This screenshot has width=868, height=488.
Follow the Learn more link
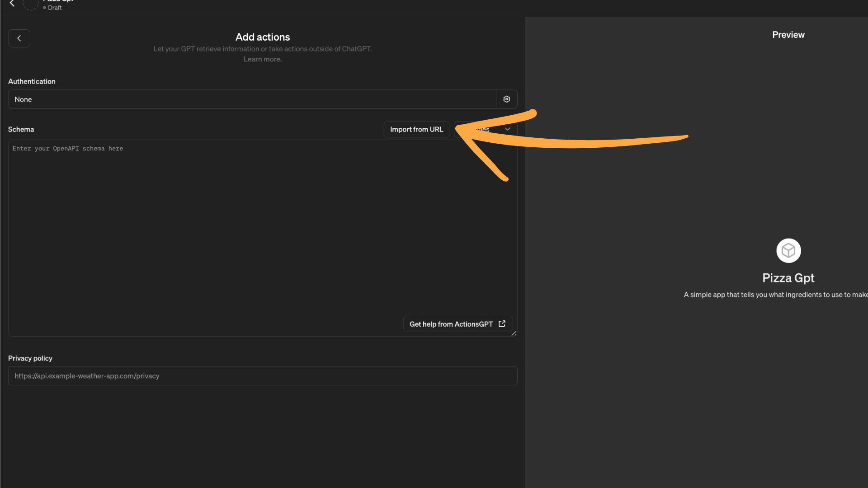pos(263,59)
